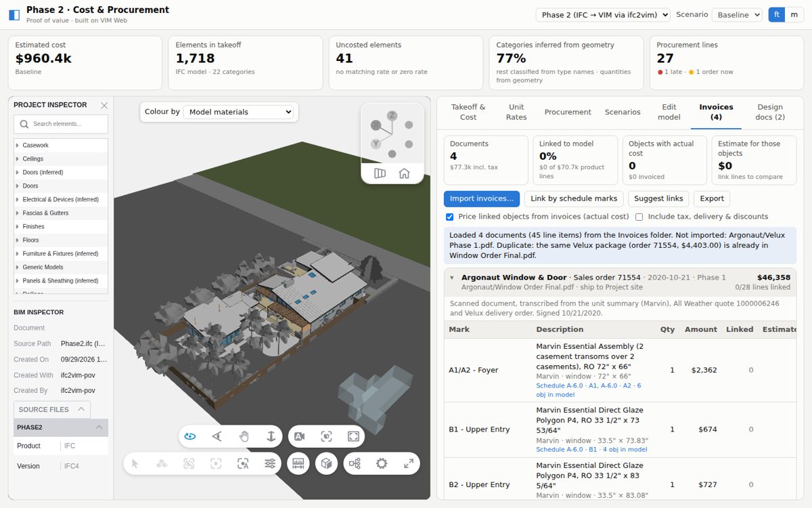Click the Estimated cost $960.4k card
Viewport: 812px width, 508px height.
tap(85, 63)
